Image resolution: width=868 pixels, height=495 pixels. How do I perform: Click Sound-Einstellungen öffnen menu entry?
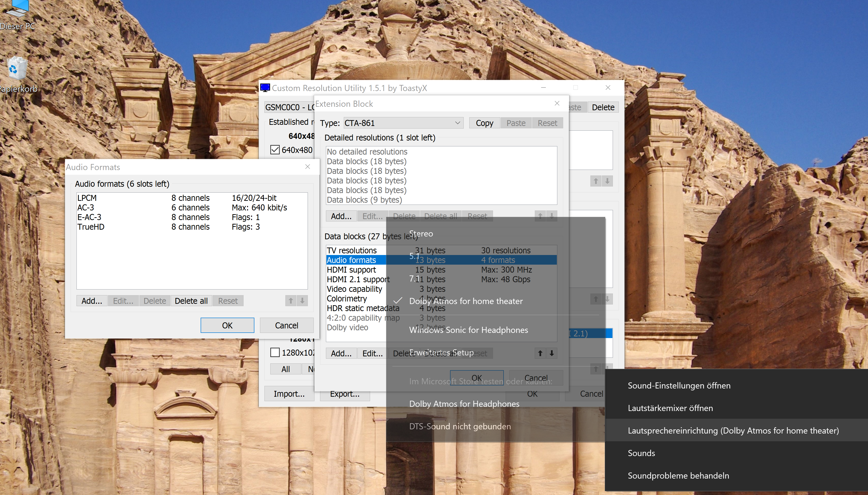pyautogui.click(x=679, y=385)
